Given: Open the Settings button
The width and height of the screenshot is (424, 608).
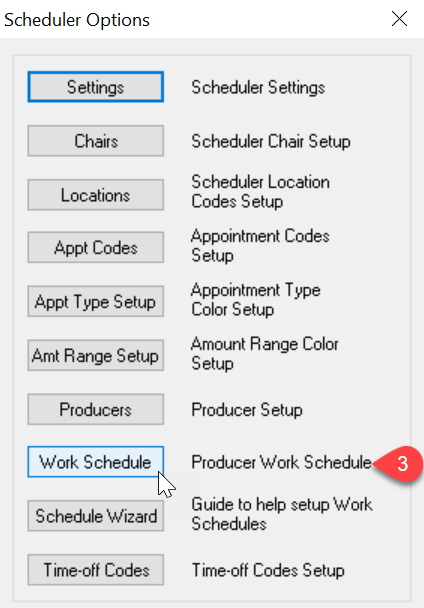Looking at the screenshot, I should click(x=95, y=87).
